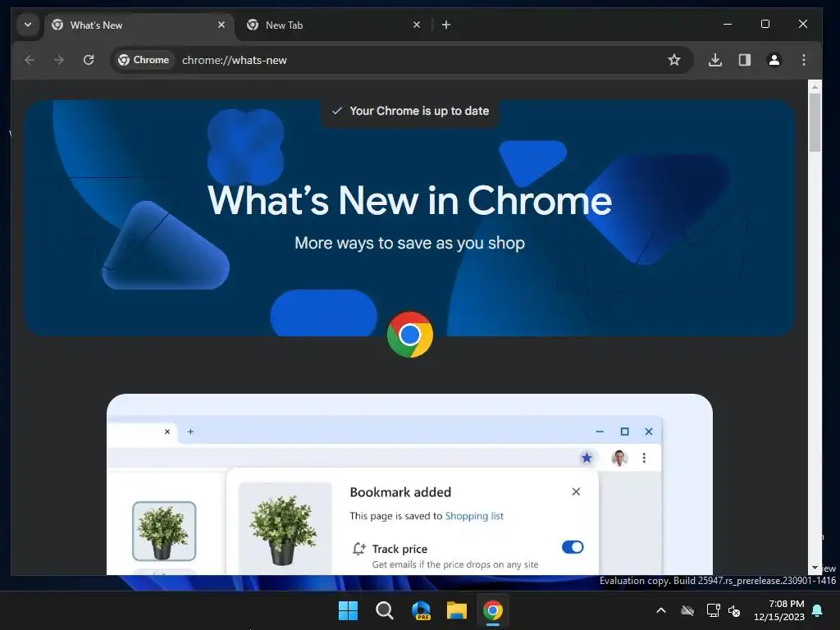This screenshot has height=630, width=840.
Task: Click tab close X in illustration
Action: coord(167,431)
